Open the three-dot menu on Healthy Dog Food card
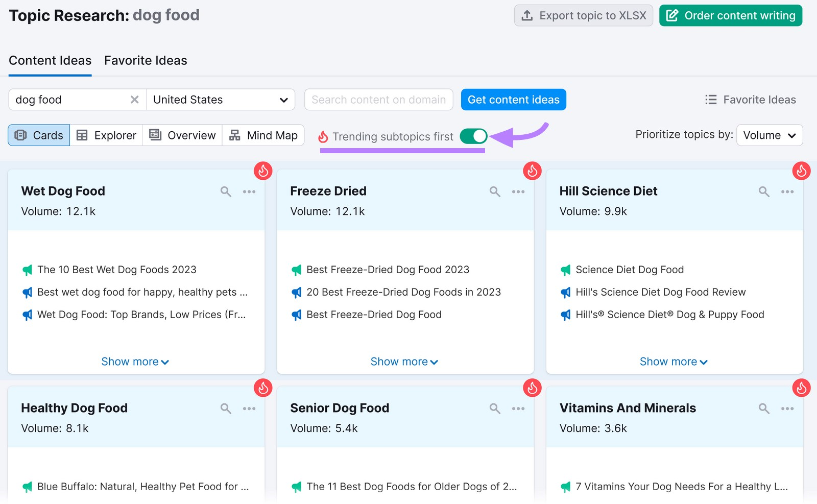The height and width of the screenshot is (504, 817). [x=249, y=409]
